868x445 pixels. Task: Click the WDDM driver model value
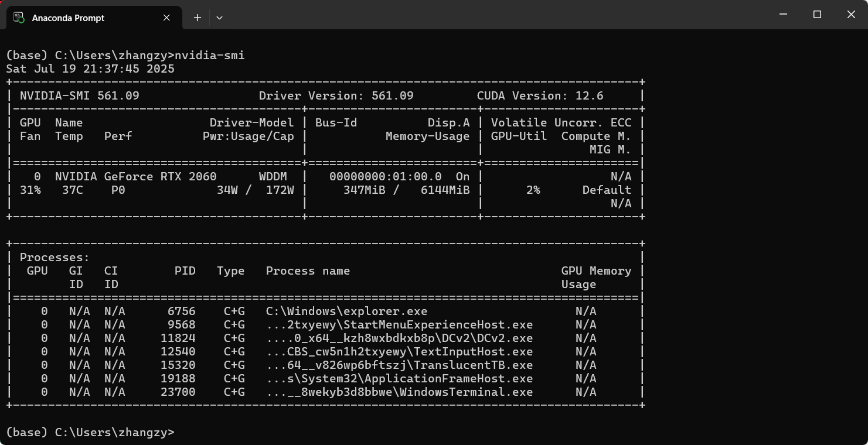[273, 176]
